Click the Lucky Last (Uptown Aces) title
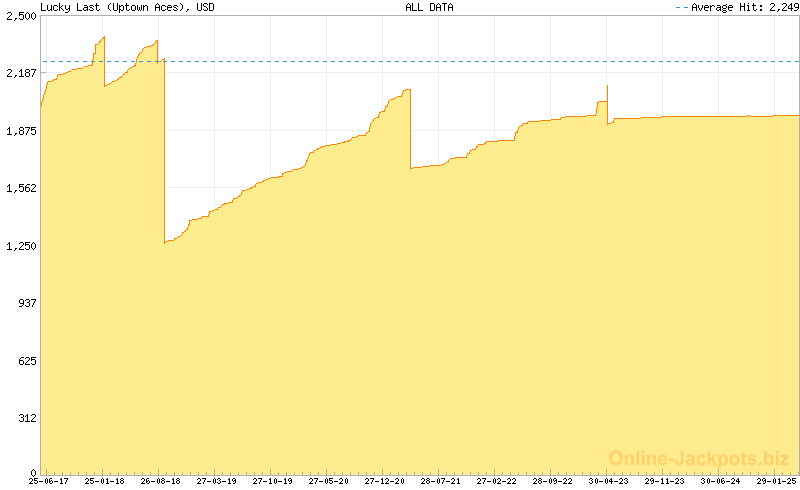 [127, 7]
